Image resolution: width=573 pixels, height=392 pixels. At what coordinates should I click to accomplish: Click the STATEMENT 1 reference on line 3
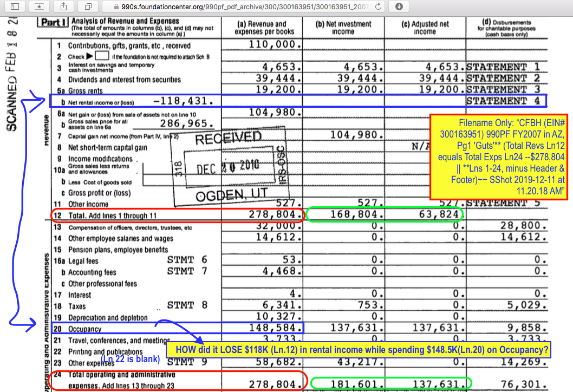(x=503, y=67)
